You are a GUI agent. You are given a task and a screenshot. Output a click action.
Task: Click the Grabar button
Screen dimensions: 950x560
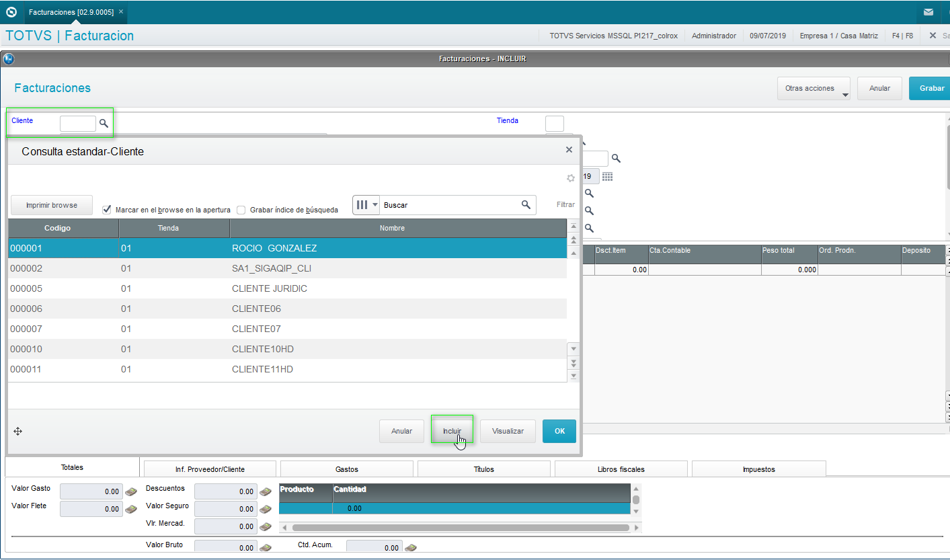coord(931,88)
